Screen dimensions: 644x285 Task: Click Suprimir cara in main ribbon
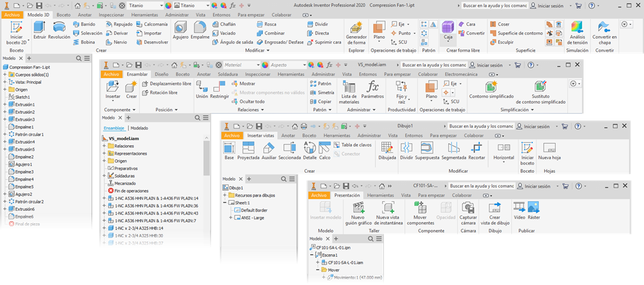[324, 42]
